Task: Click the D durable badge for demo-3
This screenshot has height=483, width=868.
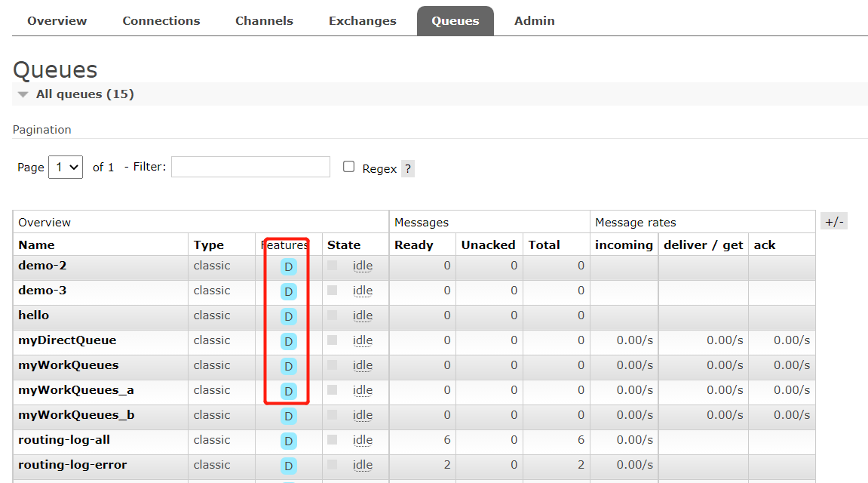Action: [288, 292]
